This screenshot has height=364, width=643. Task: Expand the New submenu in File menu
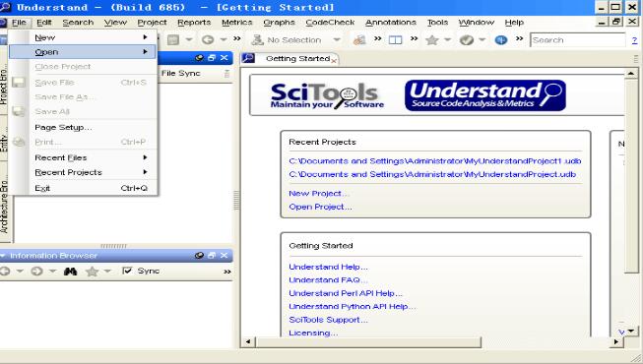pyautogui.click(x=83, y=37)
